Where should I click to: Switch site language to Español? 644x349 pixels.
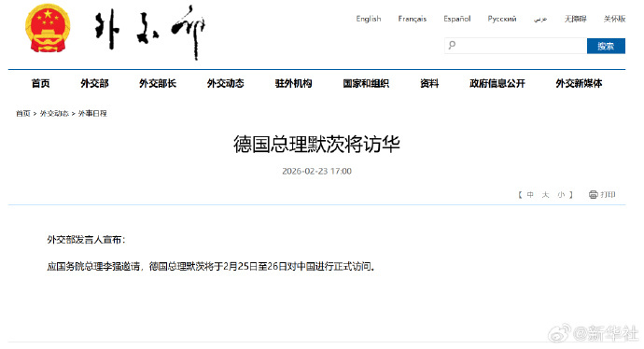(456, 19)
